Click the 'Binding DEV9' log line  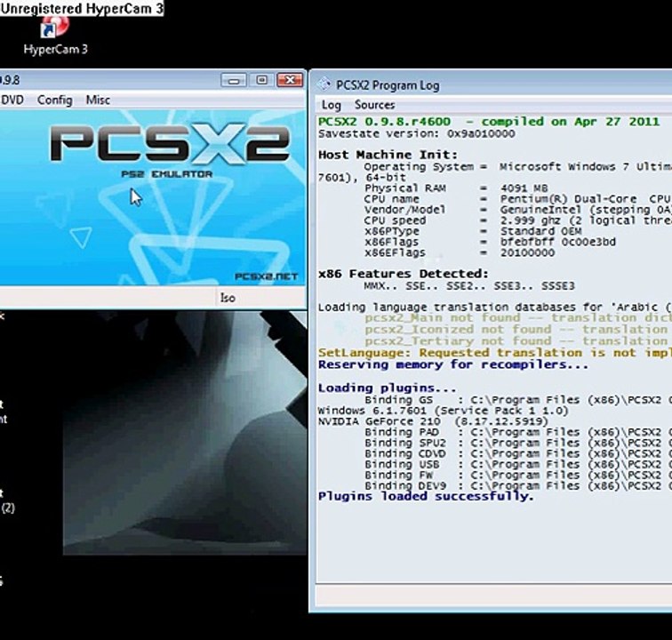(517, 485)
